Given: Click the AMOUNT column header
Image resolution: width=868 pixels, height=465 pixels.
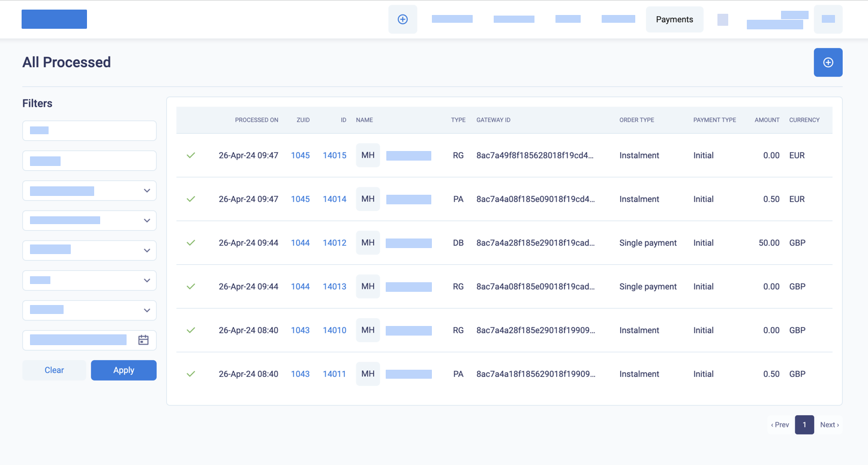Looking at the screenshot, I should pos(767,120).
